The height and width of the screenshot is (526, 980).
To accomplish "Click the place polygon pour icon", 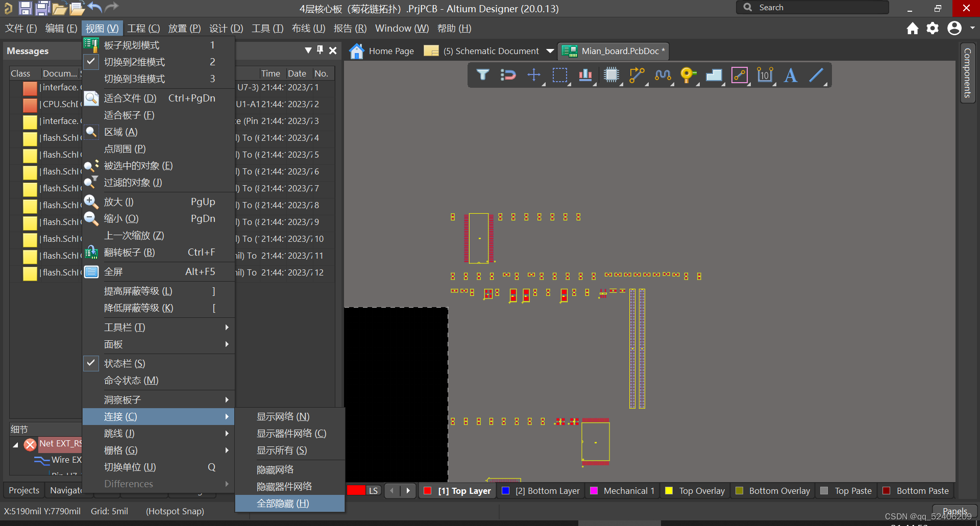I will pos(714,75).
